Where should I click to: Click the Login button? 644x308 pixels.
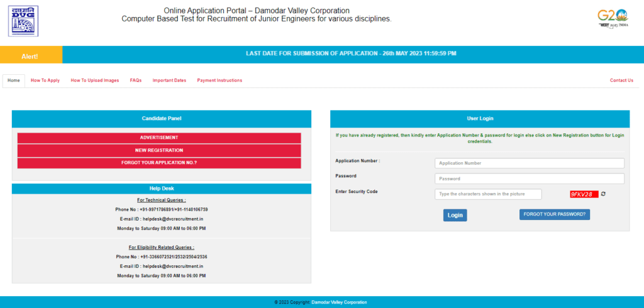pyautogui.click(x=455, y=215)
